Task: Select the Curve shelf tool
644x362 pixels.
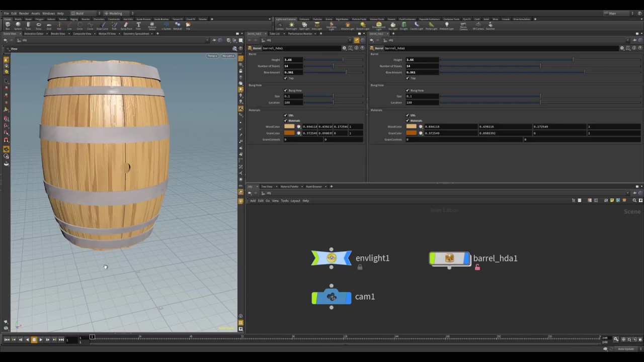Action: click(90, 25)
